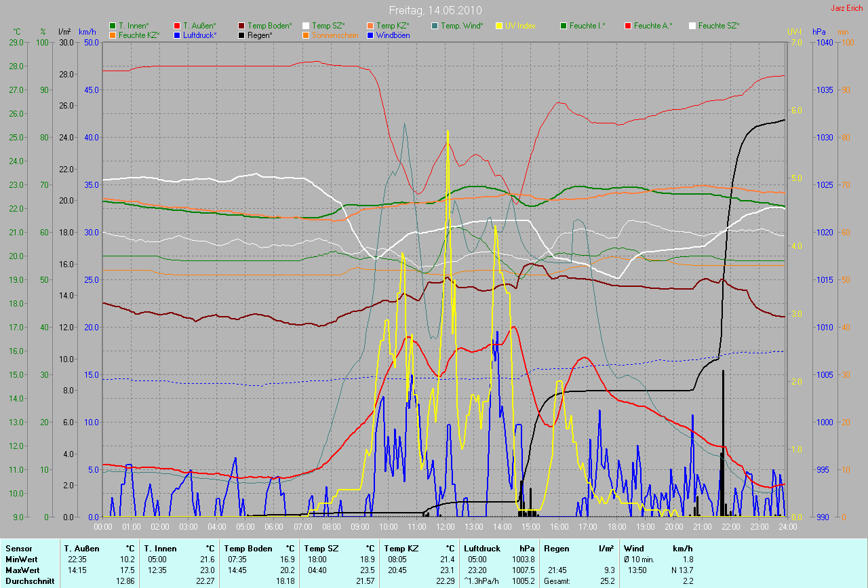Select the white Temp SZ legend swatch

point(306,26)
